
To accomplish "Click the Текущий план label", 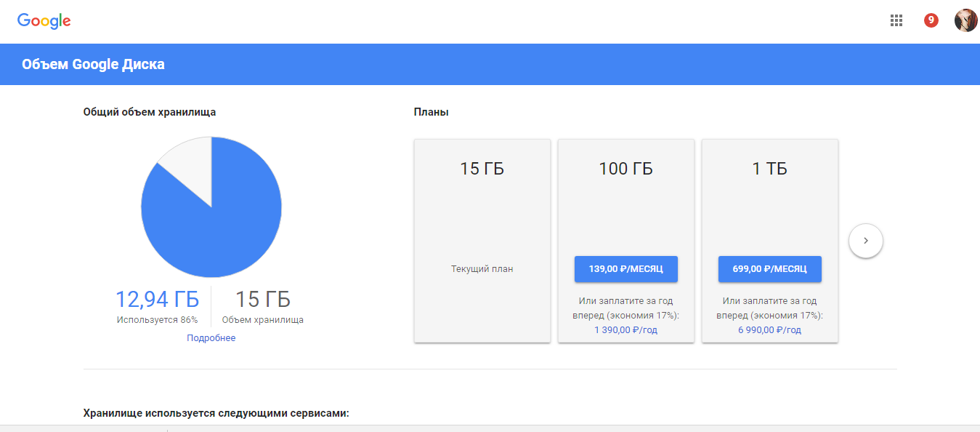I will coord(482,267).
